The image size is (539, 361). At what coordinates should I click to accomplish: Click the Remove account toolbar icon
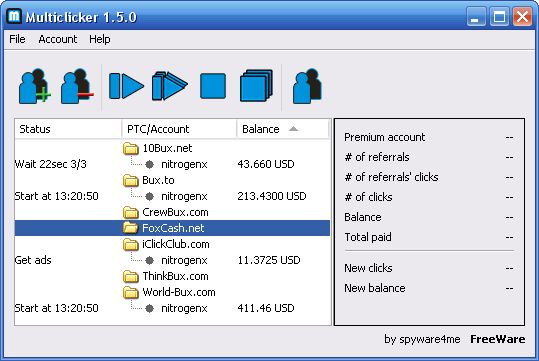click(77, 86)
